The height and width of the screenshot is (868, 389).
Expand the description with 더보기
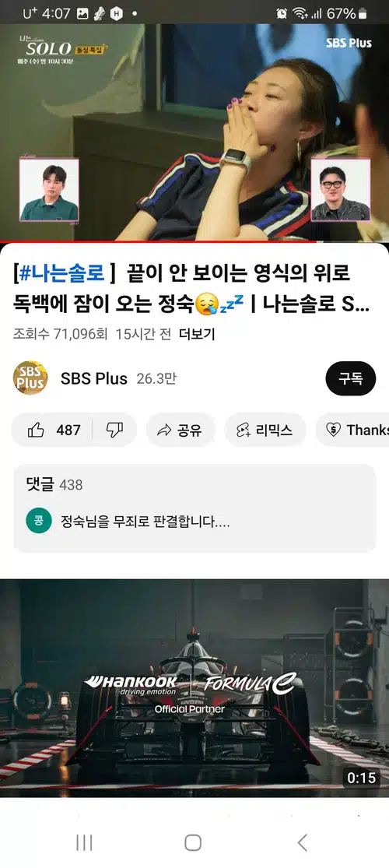pyautogui.click(x=197, y=334)
